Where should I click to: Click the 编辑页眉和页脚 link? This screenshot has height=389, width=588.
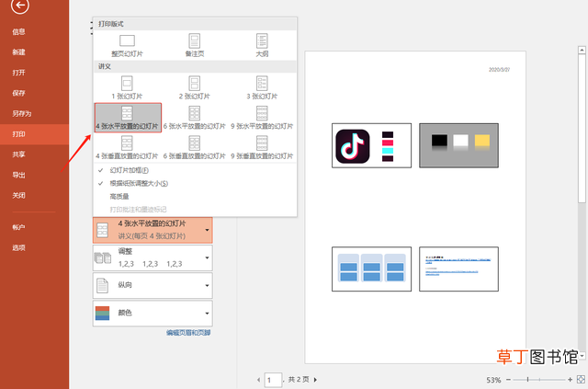pos(188,333)
